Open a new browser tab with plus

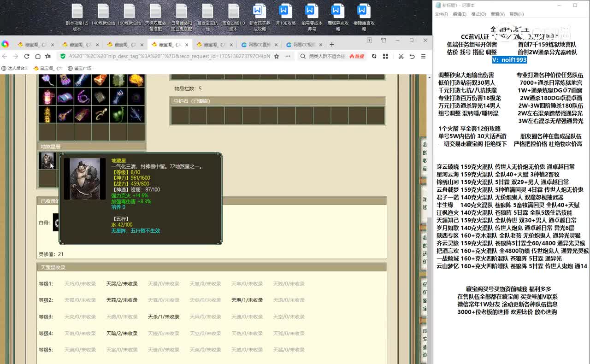(331, 45)
